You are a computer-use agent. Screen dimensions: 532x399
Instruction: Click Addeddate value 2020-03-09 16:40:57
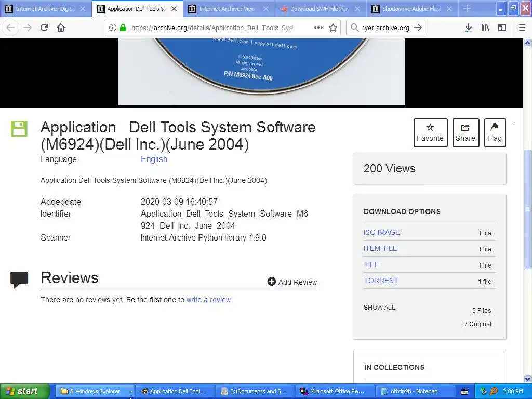click(179, 202)
